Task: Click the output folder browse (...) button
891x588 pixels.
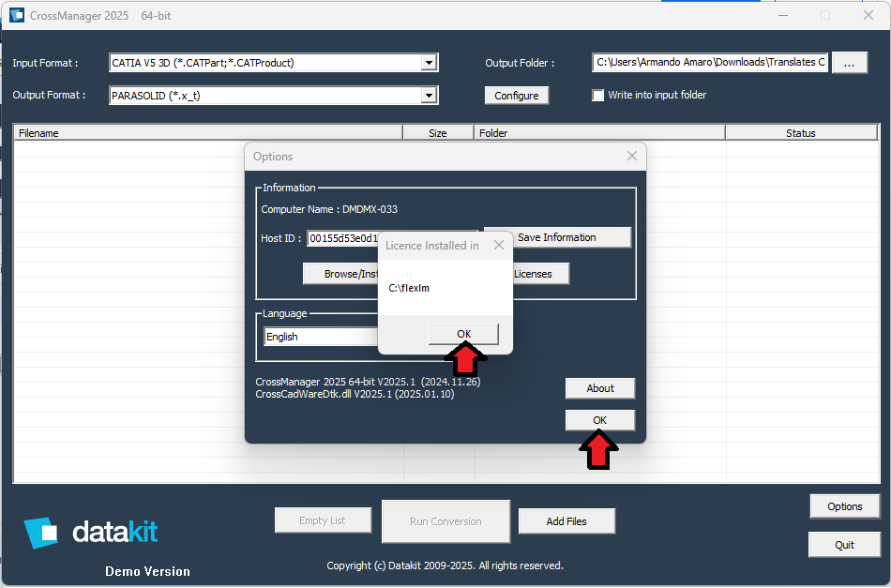Action: 849,63
